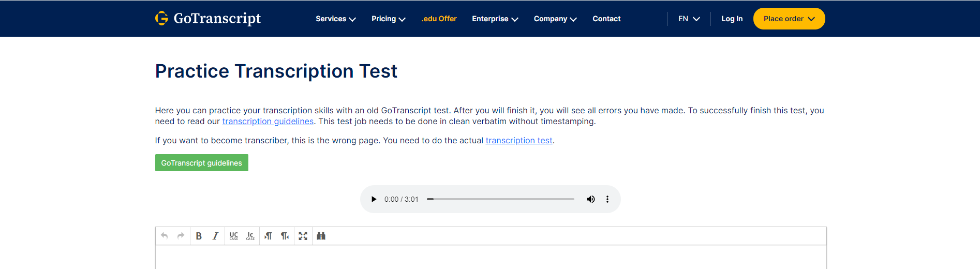Expand the Company menu

[555, 19]
